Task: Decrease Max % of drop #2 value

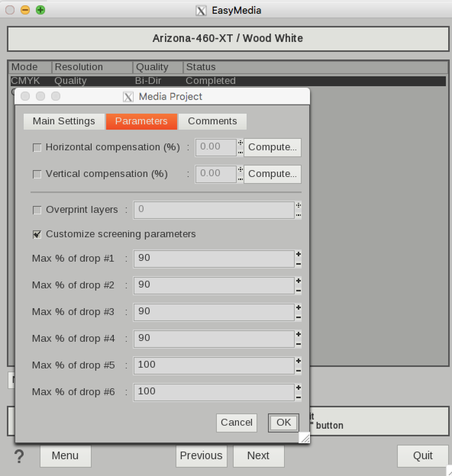Action: click(x=299, y=291)
